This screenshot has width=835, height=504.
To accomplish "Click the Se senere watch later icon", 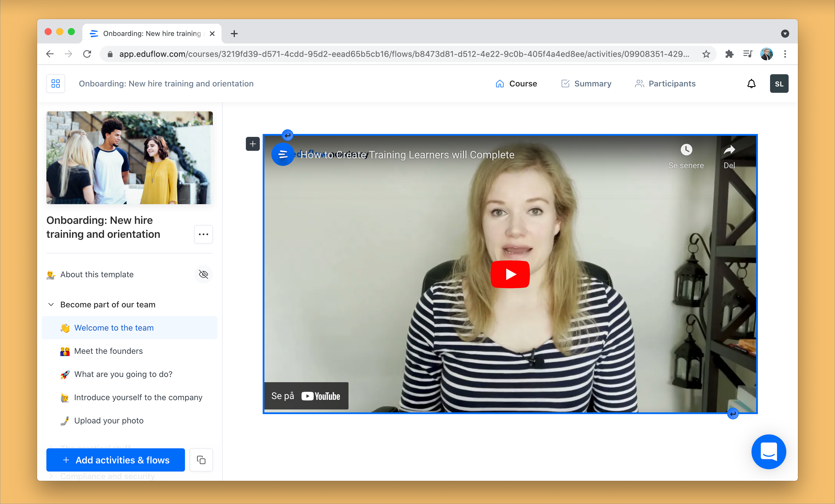I will [x=686, y=150].
